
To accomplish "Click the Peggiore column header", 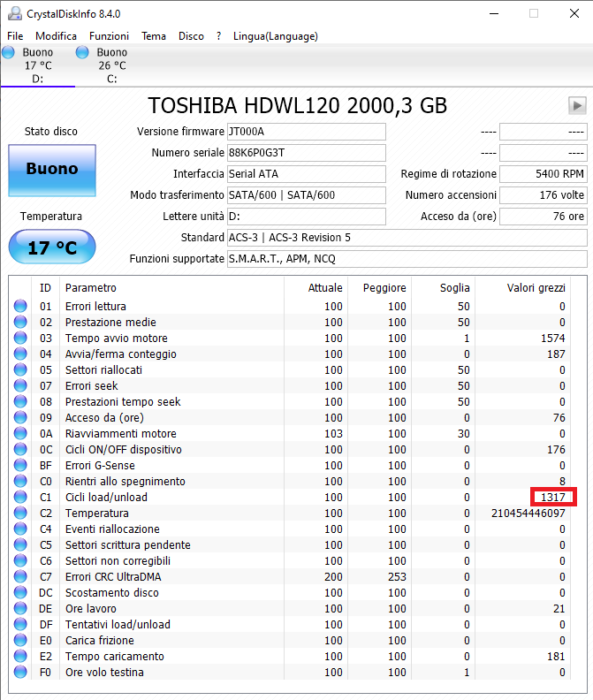I will tap(379, 288).
